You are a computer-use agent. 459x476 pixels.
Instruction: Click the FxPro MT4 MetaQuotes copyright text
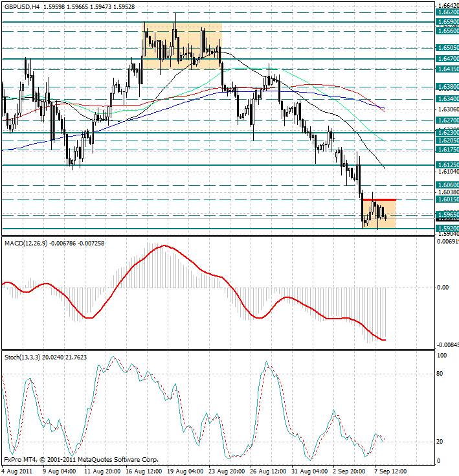pyautogui.click(x=82, y=460)
